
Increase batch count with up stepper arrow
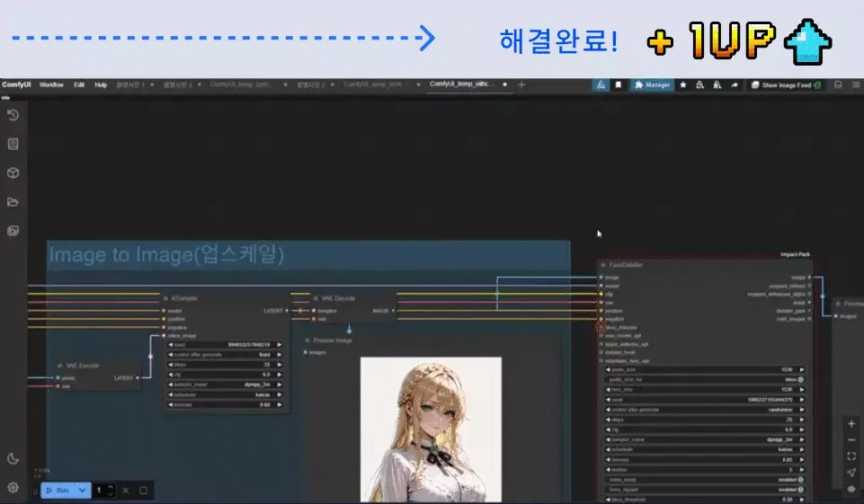click(x=111, y=487)
